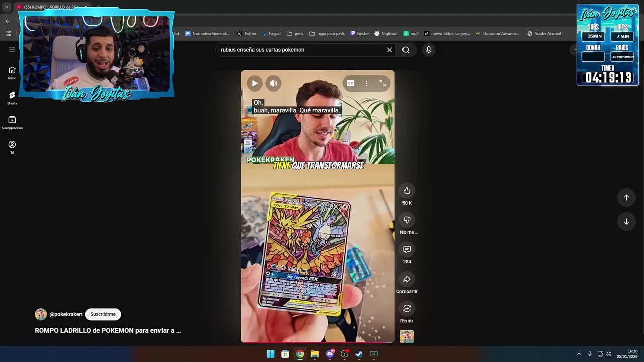
Task: Run the search with magnifier button
Action: coord(406,50)
